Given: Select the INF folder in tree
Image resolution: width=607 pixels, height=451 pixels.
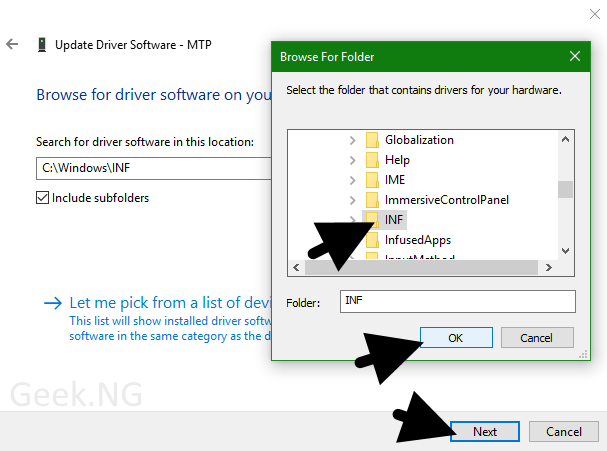Looking at the screenshot, I should 394,220.
